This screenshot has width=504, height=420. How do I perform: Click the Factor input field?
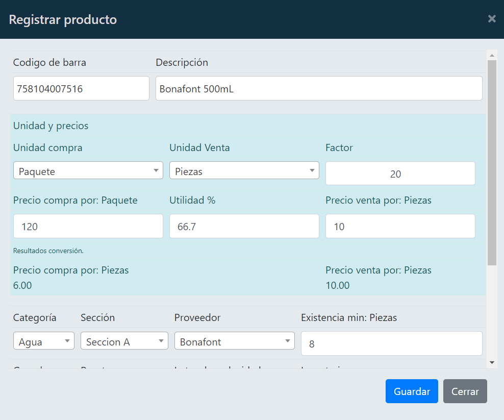click(x=400, y=174)
